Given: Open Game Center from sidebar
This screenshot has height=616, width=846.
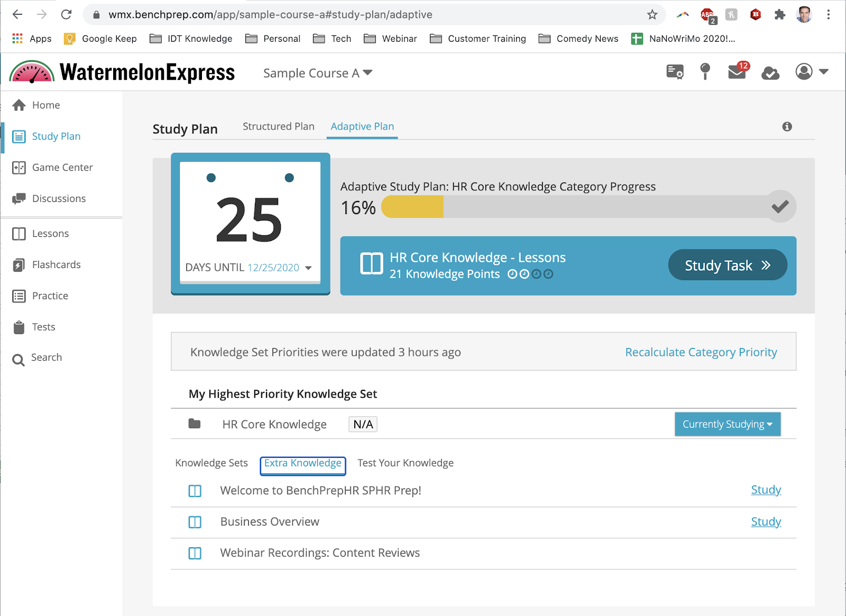Looking at the screenshot, I should (62, 168).
